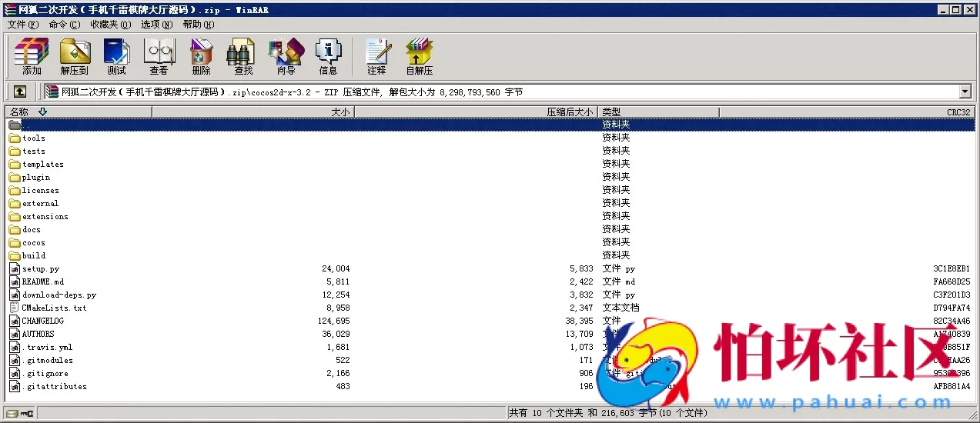Image resolution: width=980 pixels, height=423 pixels.
Task: Click the Delete (删除) toolbar icon
Action: point(201,56)
